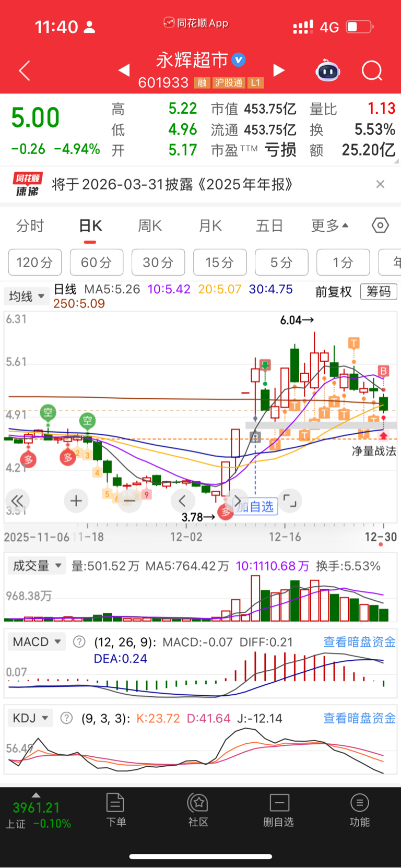This screenshot has height=868, width=401.
Task: Tap the L1 quote level tag
Action: [x=255, y=82]
